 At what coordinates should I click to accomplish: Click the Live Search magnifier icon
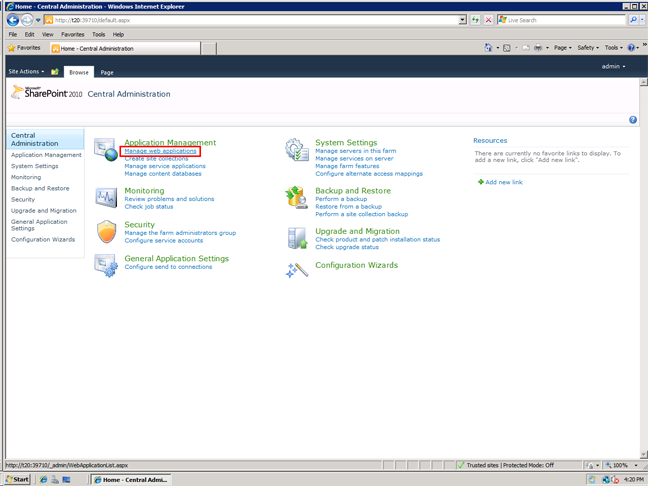point(633,20)
